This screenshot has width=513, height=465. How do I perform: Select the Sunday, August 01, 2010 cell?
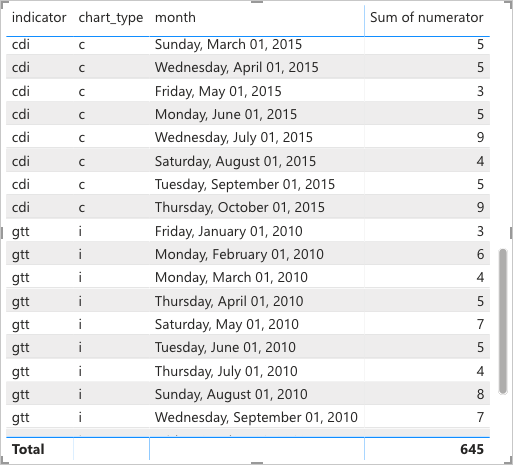(x=231, y=394)
